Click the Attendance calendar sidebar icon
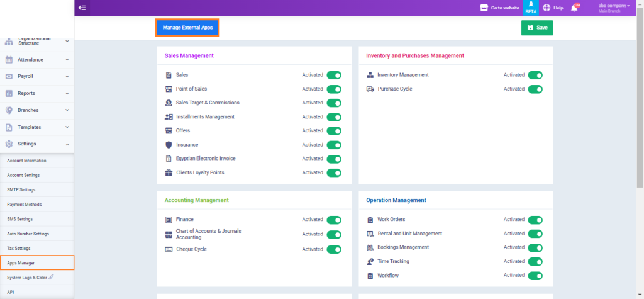This screenshot has height=299, width=644. click(x=9, y=60)
